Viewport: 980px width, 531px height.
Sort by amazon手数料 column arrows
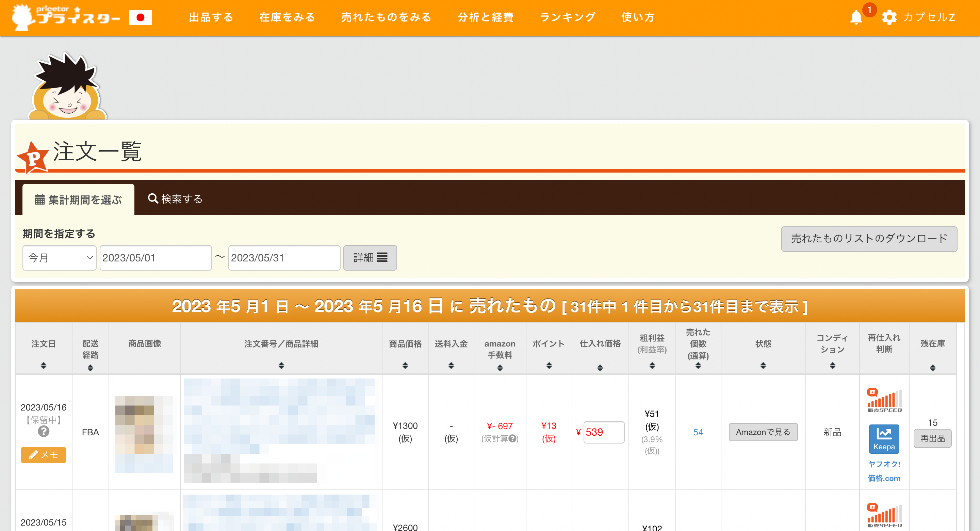pyautogui.click(x=500, y=368)
